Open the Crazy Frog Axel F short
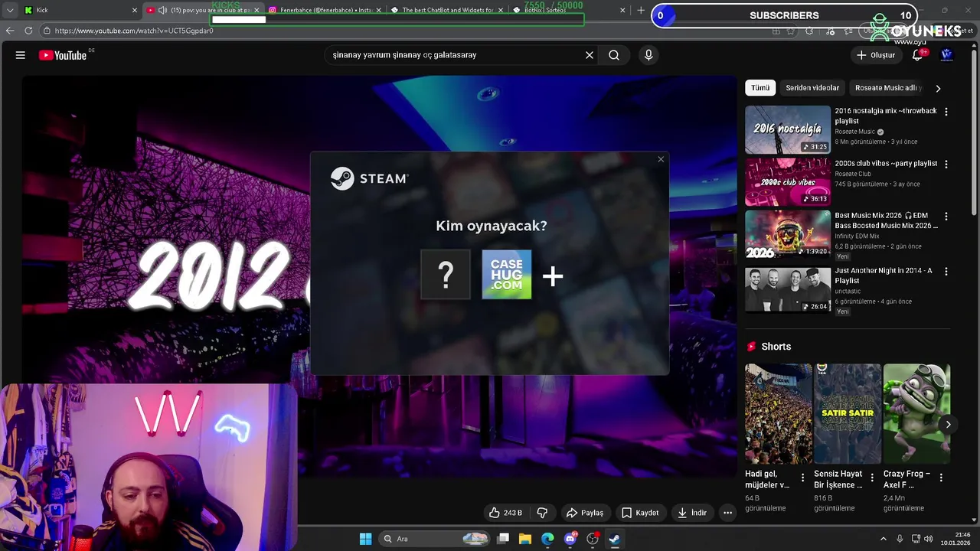This screenshot has height=551, width=980. (x=916, y=414)
